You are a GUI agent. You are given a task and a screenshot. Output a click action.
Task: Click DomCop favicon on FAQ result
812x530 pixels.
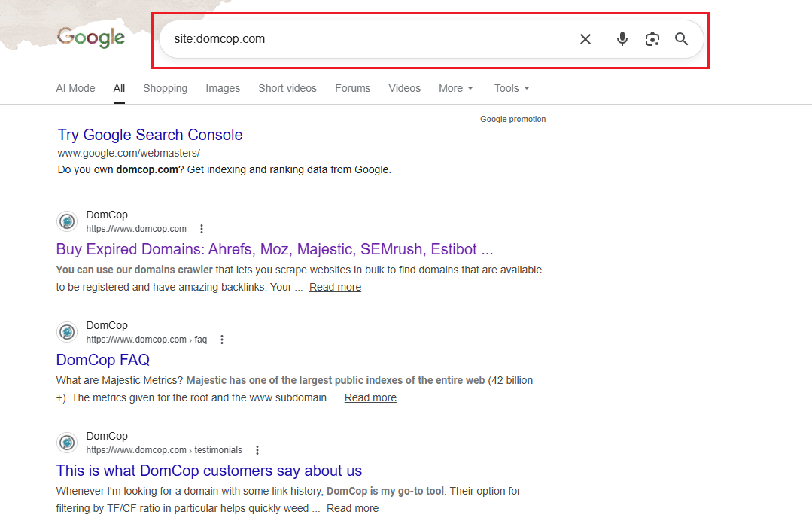pyautogui.click(x=67, y=332)
